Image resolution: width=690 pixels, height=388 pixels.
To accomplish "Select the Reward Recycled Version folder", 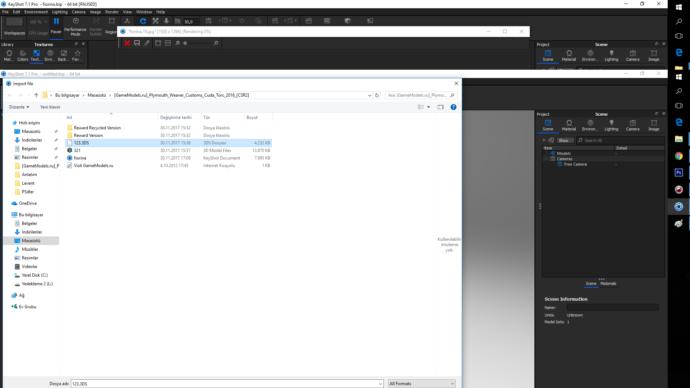I will point(97,128).
